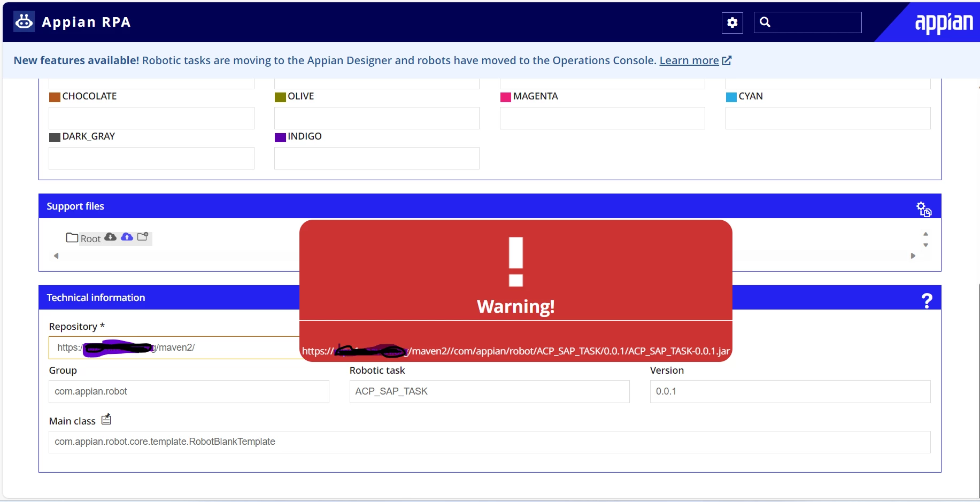Click the Group field com.appian.robot

[x=189, y=391]
